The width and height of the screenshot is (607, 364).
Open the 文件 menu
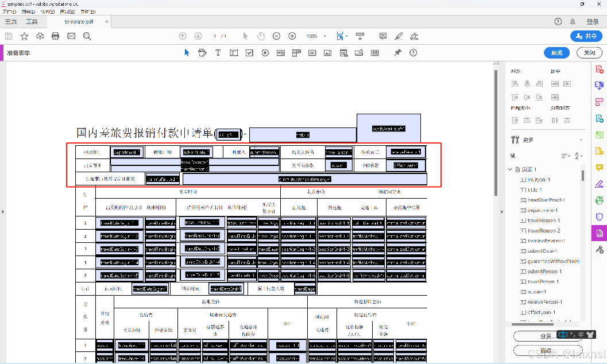tap(9, 11)
